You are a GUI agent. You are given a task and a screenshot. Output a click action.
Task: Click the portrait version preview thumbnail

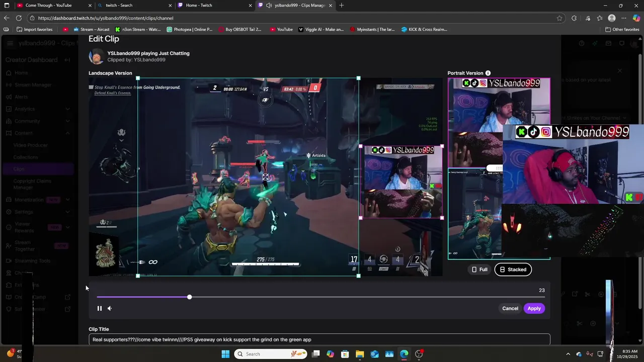coord(499,168)
